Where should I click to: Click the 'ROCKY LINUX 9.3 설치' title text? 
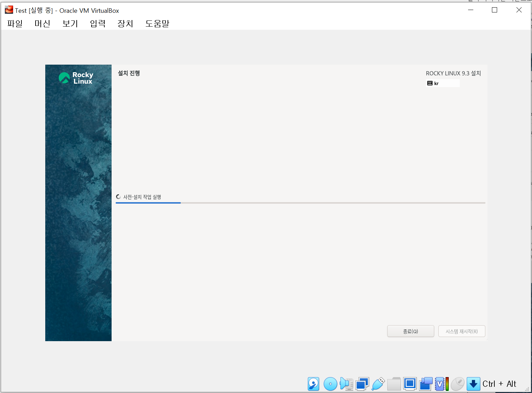pos(453,73)
